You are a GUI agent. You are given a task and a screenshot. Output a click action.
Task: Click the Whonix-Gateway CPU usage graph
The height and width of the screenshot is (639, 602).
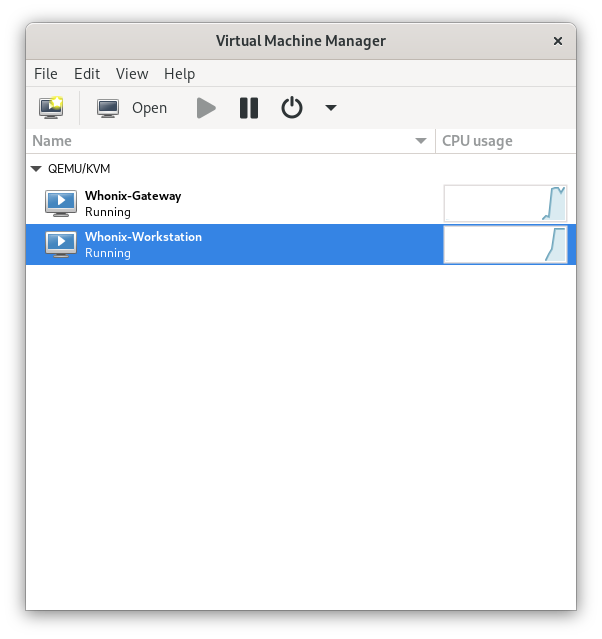pos(505,203)
